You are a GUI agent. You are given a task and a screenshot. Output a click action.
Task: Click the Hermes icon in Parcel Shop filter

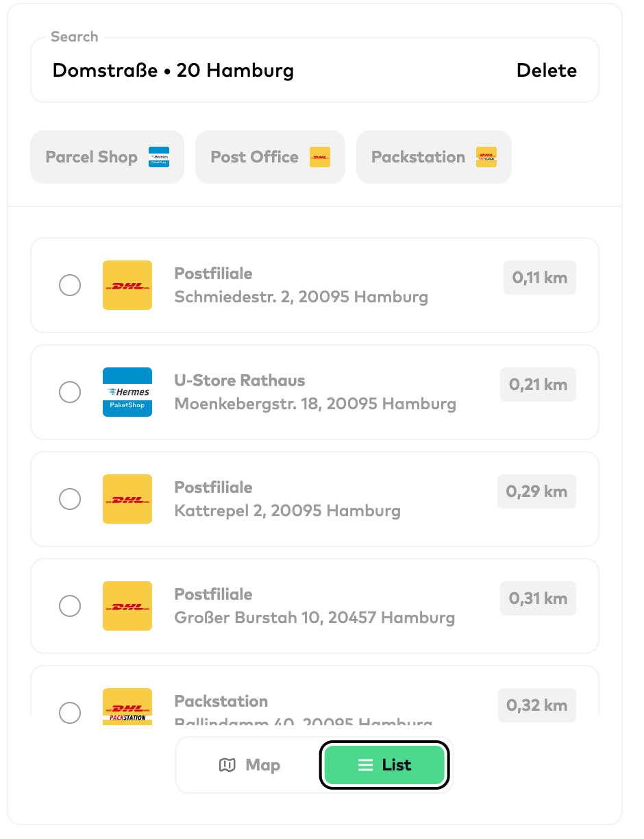click(x=159, y=157)
